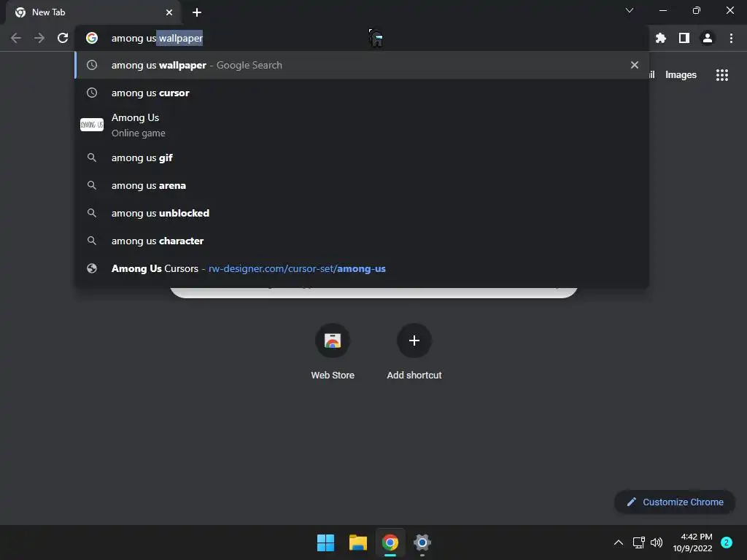Click magnifier icon beside 'among us character'
The width and height of the screenshot is (747, 560).
(92, 241)
